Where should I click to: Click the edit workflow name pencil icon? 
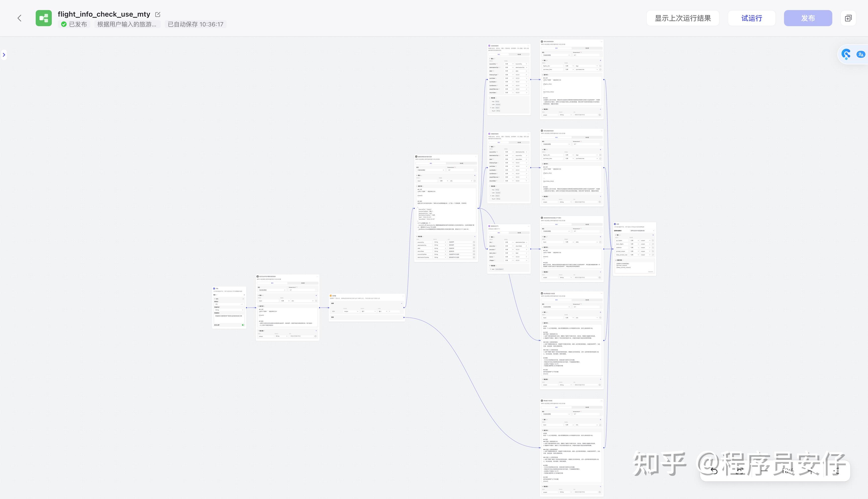[x=158, y=14]
